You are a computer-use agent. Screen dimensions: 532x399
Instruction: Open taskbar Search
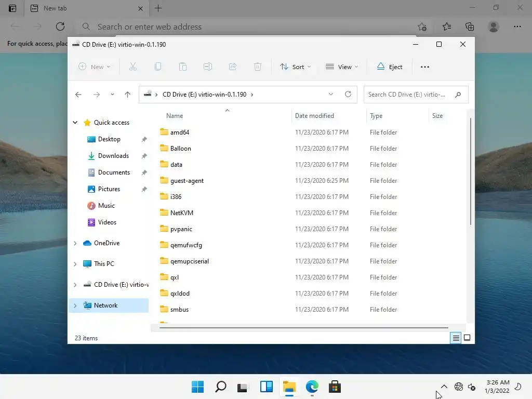[x=221, y=387]
